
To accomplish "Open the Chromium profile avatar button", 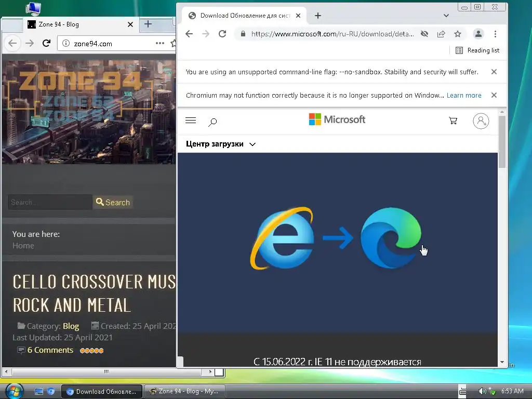I will [478, 34].
